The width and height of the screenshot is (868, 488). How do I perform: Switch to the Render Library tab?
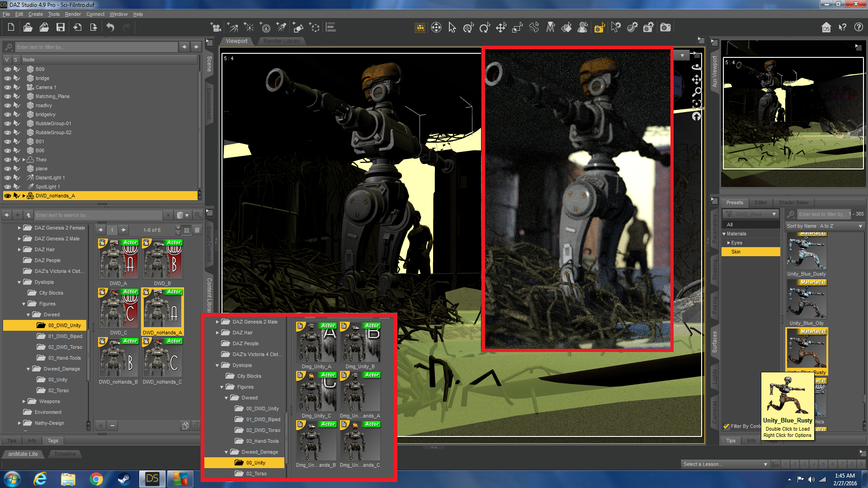[282, 41]
